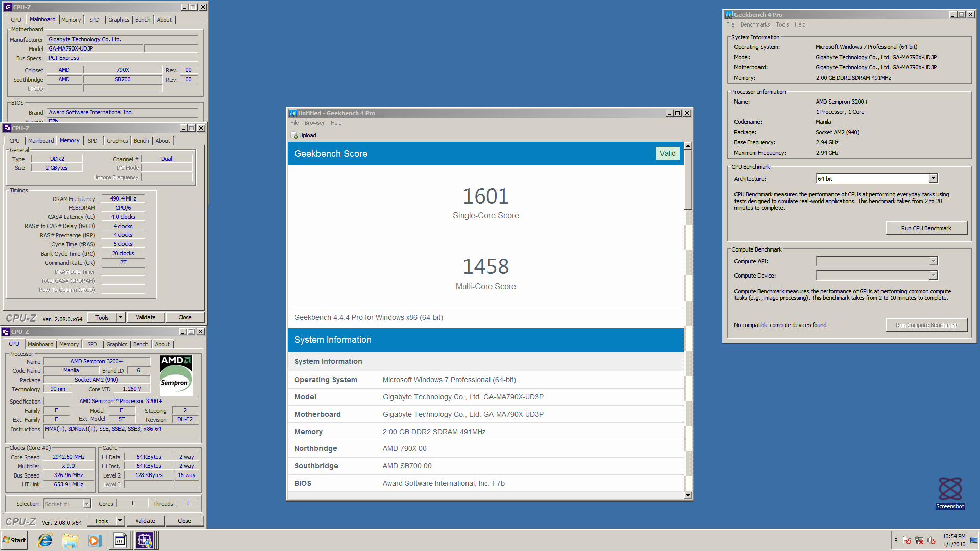The height and width of the screenshot is (551, 980).
Task: Click Close button in Memory CPU-Z window
Action: click(185, 317)
